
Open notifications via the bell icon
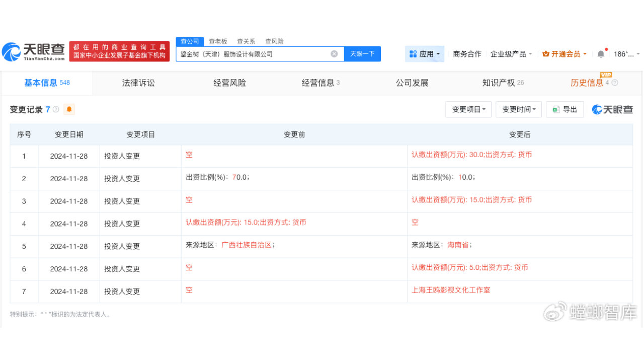[601, 53]
